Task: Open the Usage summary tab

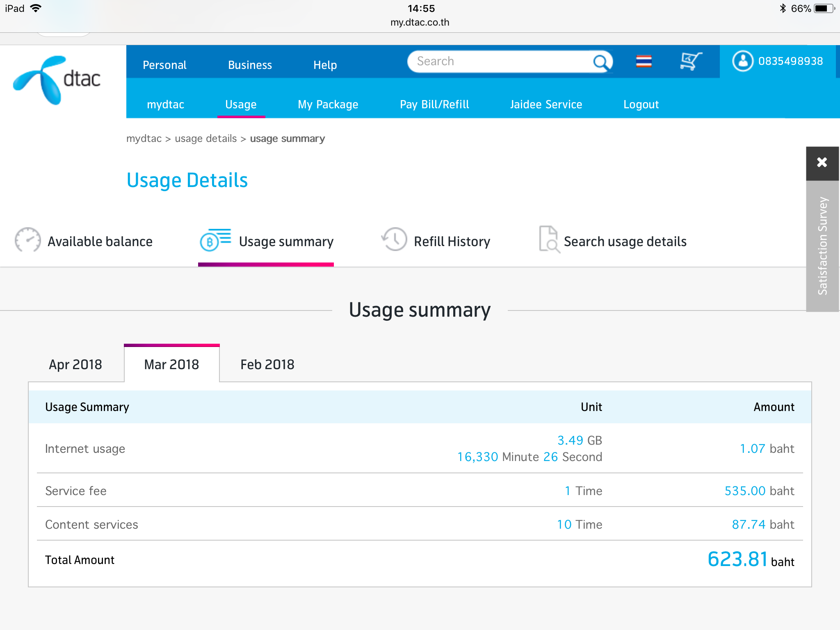Action: pyautogui.click(x=267, y=241)
